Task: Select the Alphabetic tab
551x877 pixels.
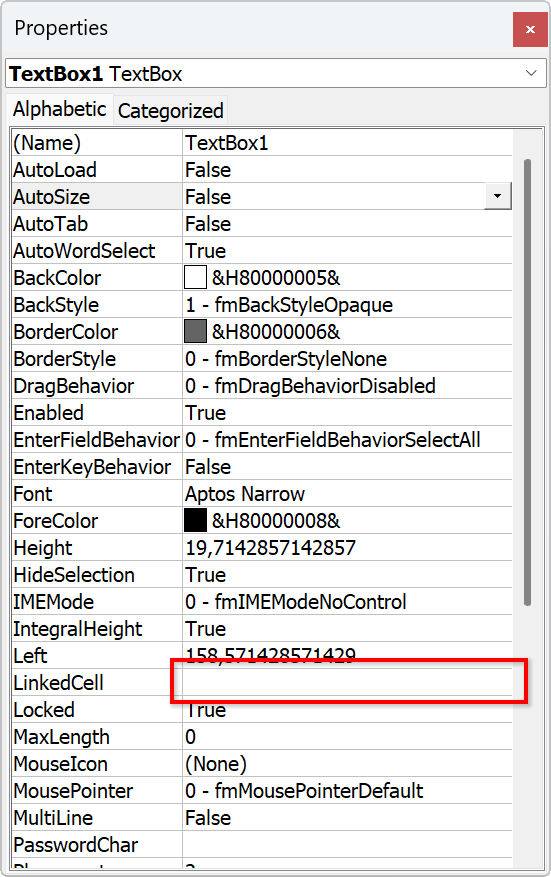Action: coord(59,109)
